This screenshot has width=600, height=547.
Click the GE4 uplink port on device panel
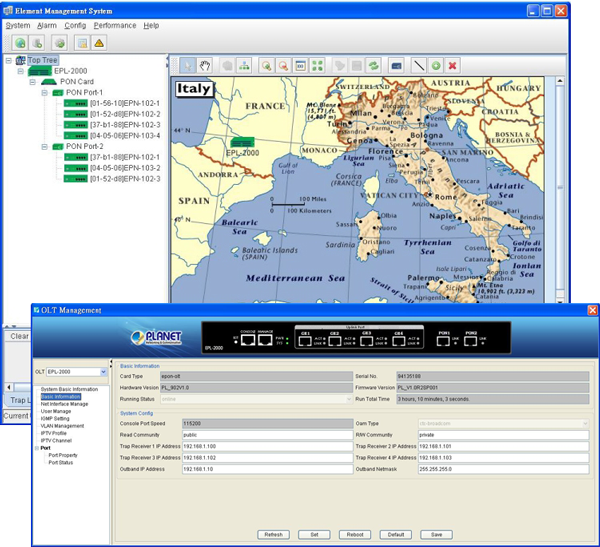pos(398,340)
